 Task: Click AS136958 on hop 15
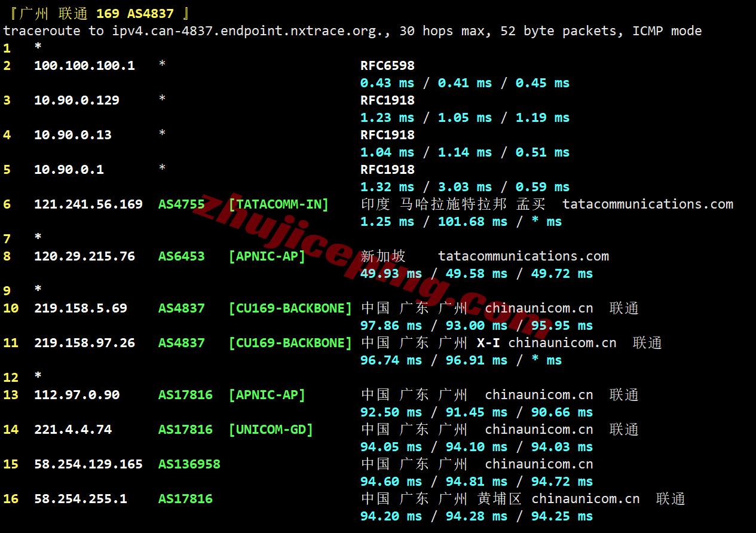189,464
